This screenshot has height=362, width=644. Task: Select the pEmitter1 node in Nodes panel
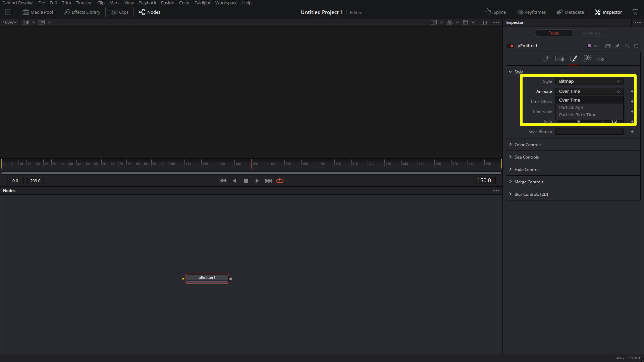[x=207, y=278]
